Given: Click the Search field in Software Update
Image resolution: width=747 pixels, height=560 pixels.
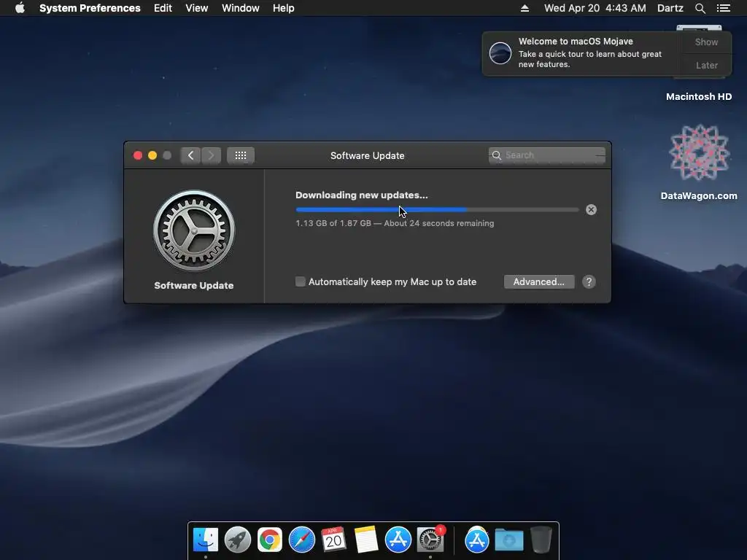Looking at the screenshot, I should (x=547, y=155).
